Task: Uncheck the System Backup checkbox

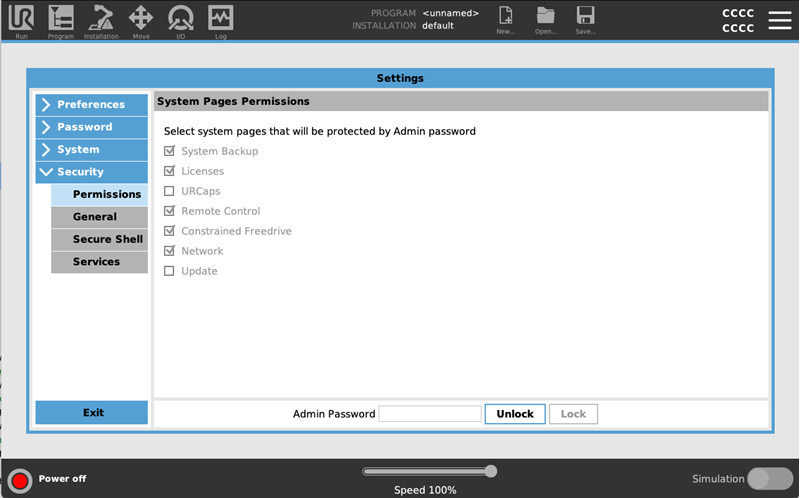Action: [169, 151]
